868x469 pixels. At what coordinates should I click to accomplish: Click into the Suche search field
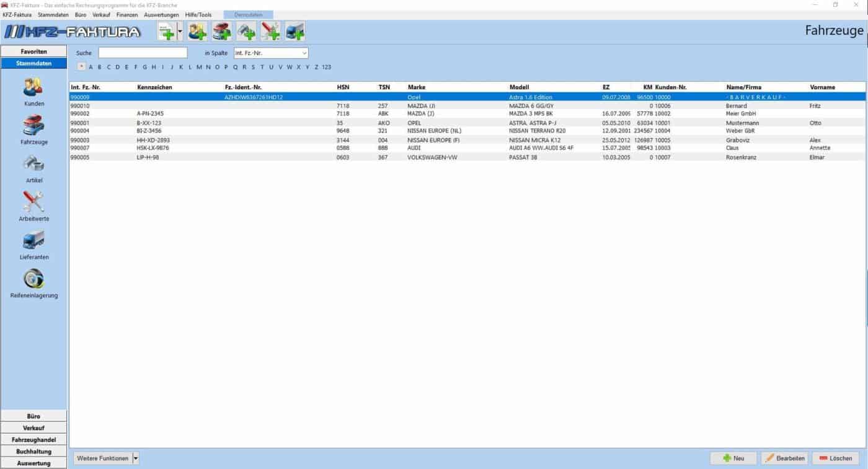click(143, 53)
